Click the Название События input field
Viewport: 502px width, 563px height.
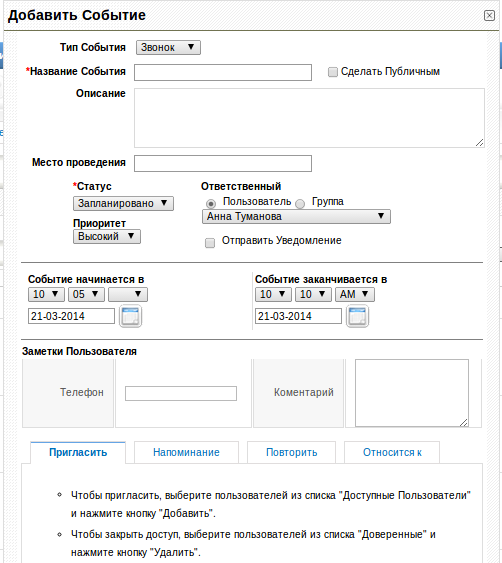(x=223, y=73)
